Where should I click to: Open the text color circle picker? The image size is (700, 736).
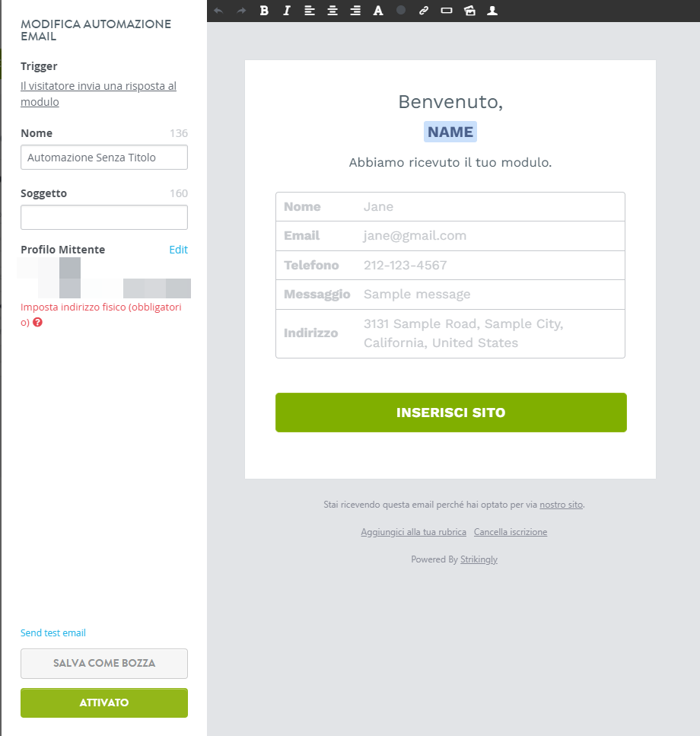click(401, 10)
